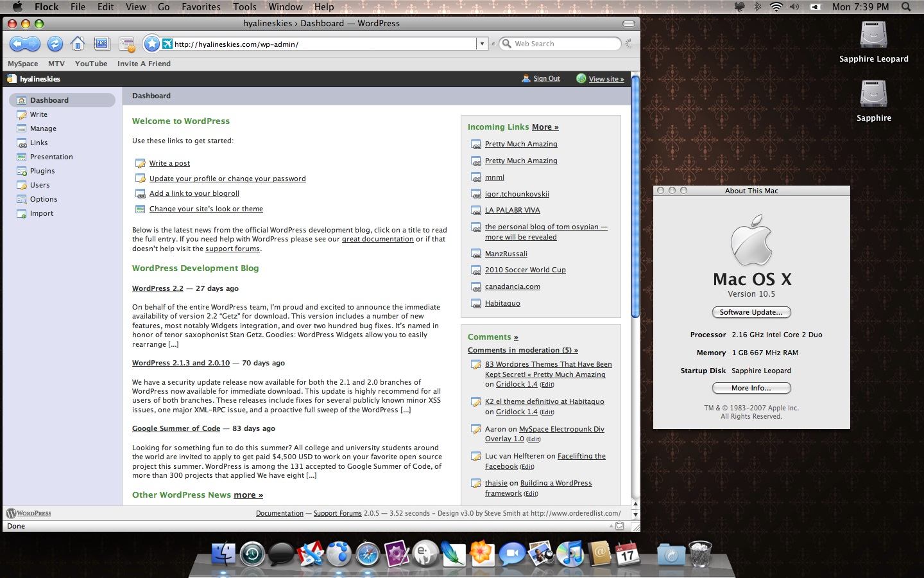
Task: Open the 2010 Soccer World Cup link
Action: coord(526,270)
